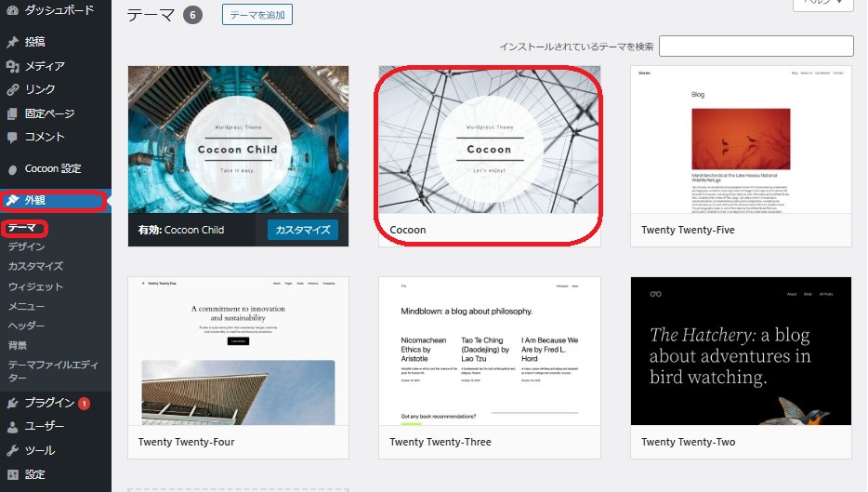Open ウィジェット submenu item
This screenshot has width=868, height=492.
(x=35, y=286)
